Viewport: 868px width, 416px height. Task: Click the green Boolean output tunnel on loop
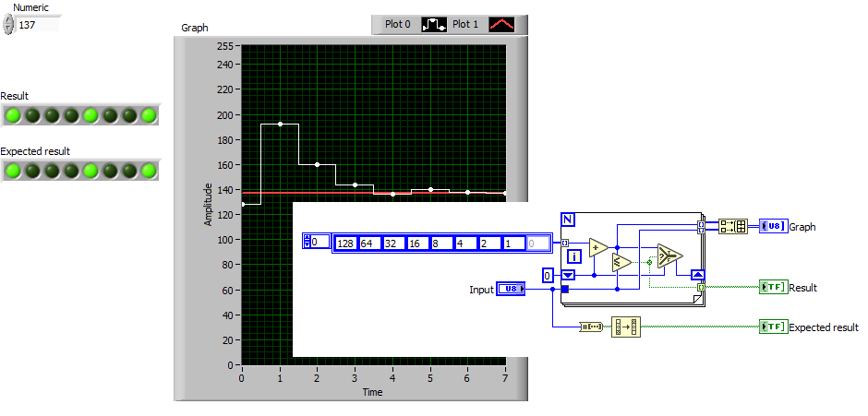(x=702, y=287)
